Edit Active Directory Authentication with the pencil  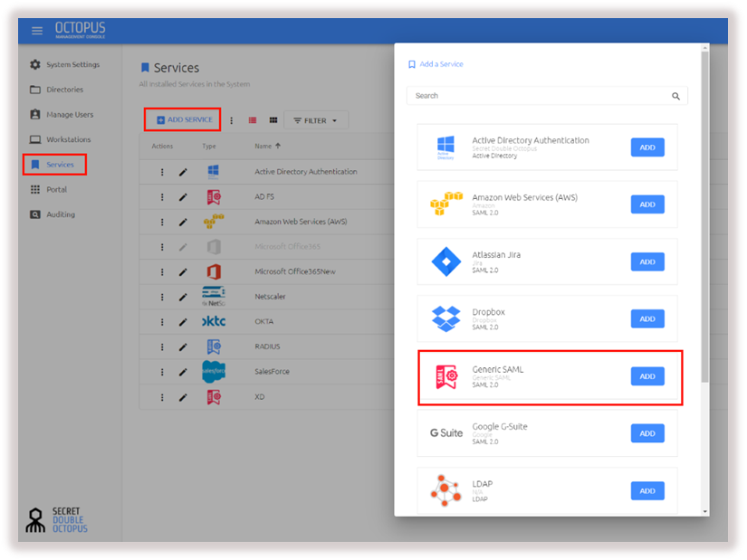pos(183,172)
